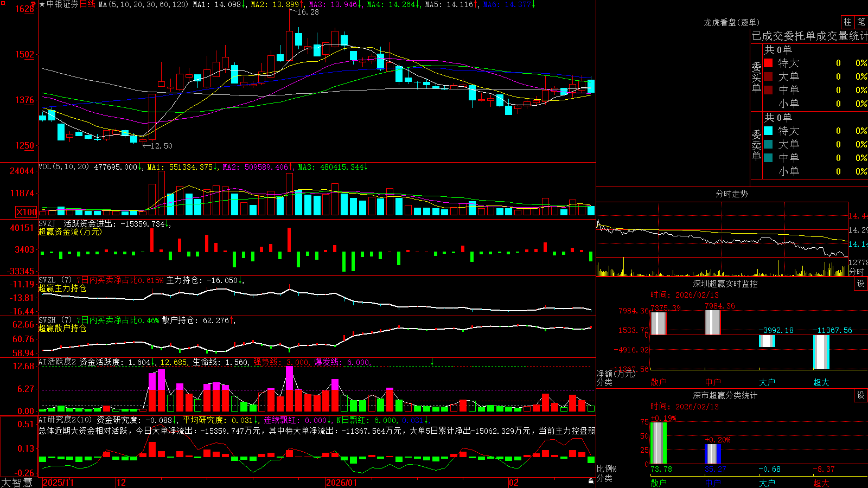This screenshot has width=868, height=488.
Task: Select the teal 中单 sell order swatch
Action: [768, 158]
